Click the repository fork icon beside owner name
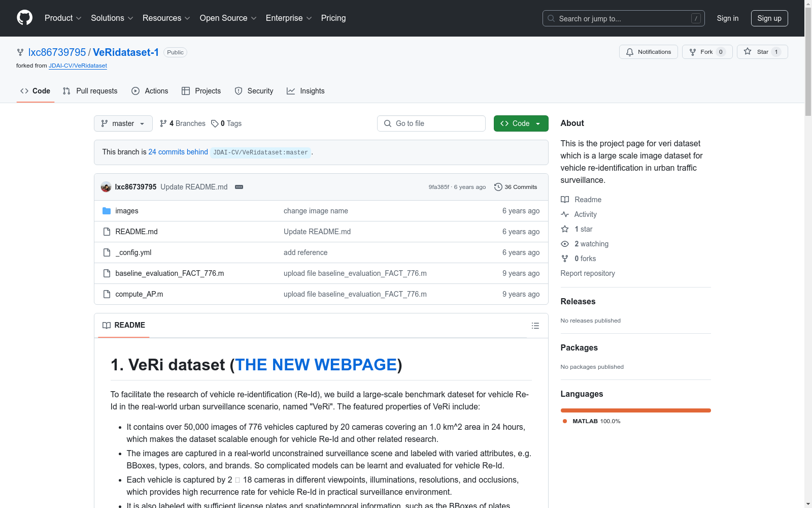This screenshot has height=508, width=812. click(x=20, y=52)
